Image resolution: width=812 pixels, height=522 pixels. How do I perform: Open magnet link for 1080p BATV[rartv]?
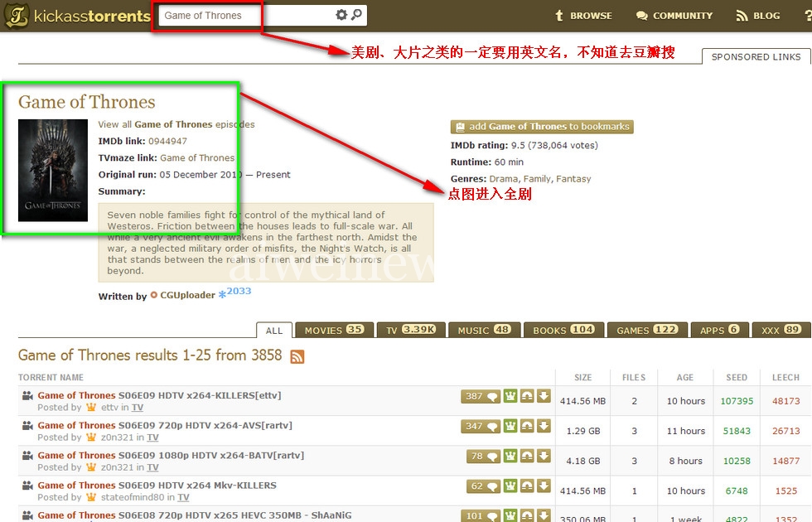[527, 457]
